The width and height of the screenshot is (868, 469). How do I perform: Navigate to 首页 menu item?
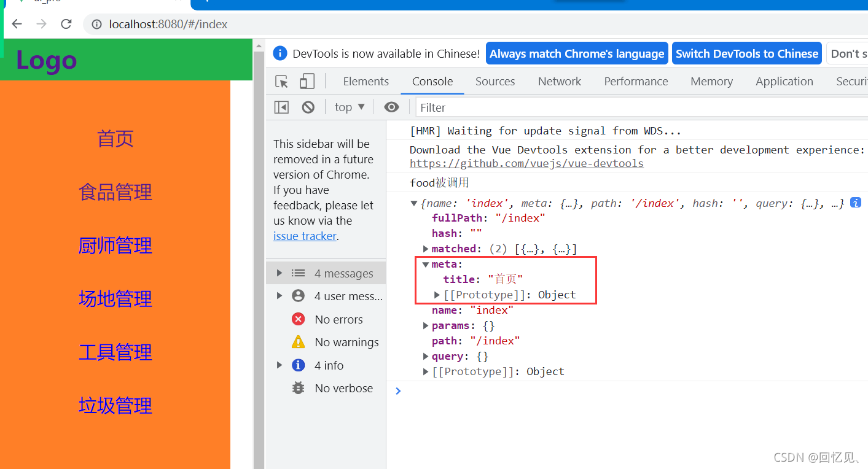[x=115, y=139]
